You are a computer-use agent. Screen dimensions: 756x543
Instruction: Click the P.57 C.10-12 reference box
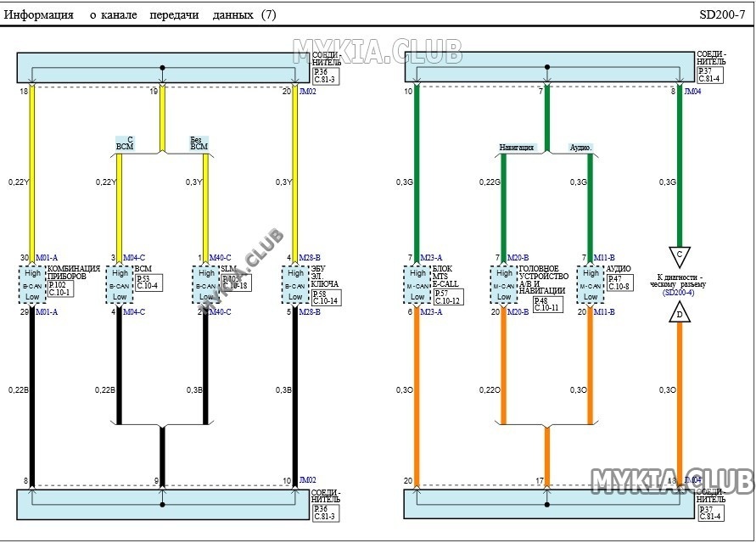coord(447,297)
